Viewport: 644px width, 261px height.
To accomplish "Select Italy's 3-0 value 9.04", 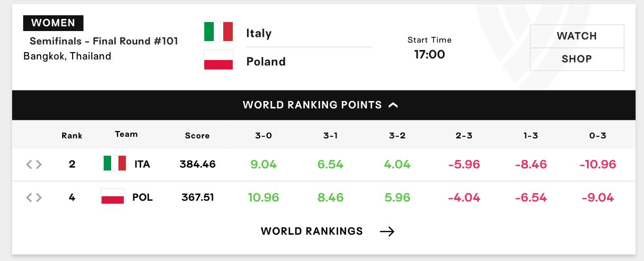I will click(263, 164).
